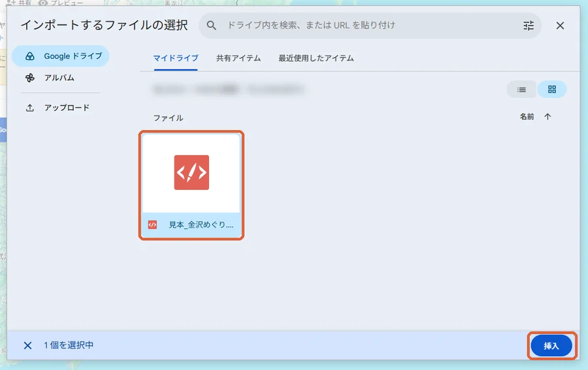Click the ファイル section heading
This screenshot has height=370, width=588.
pos(169,118)
